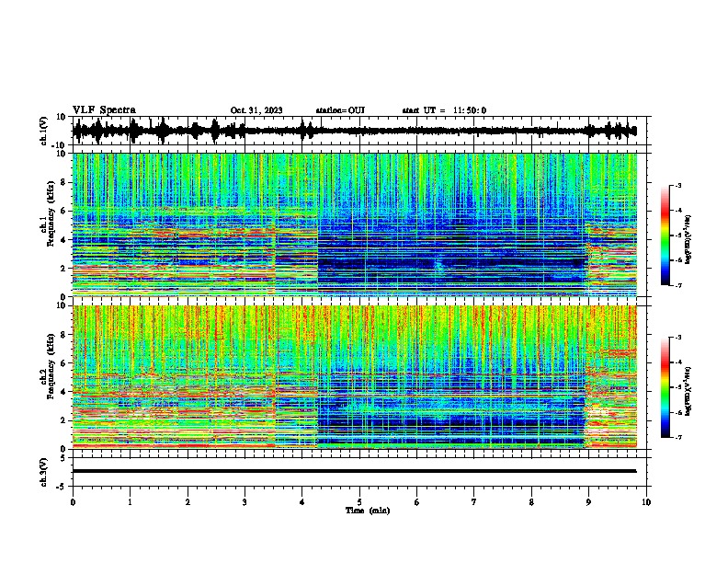
Task: Click time axis tick label "5"
Action: [359, 502]
